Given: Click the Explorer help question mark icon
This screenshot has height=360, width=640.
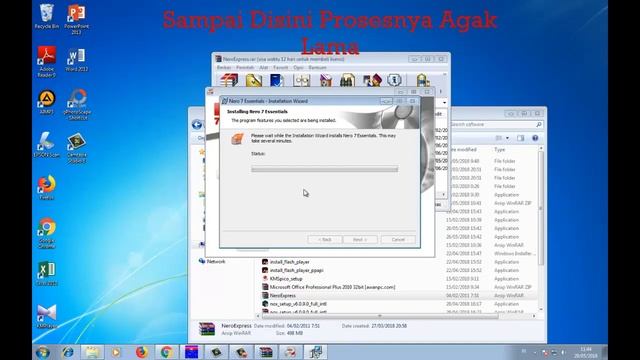Looking at the screenshot, I should tap(535, 138).
